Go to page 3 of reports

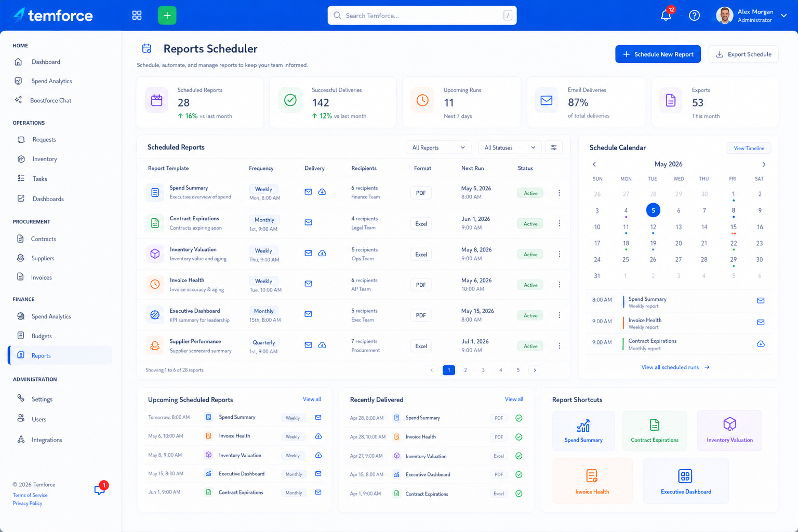[483, 370]
